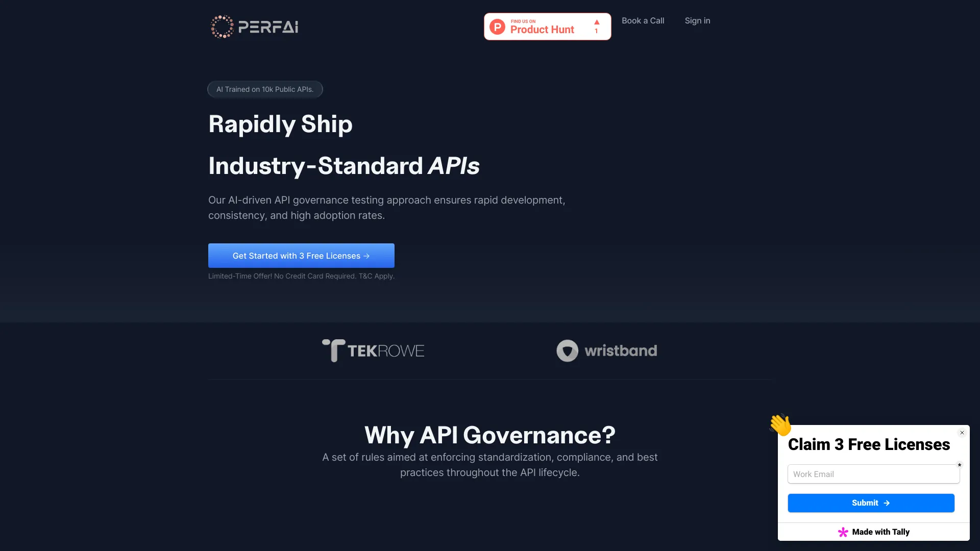Click the Submit button in claim popup
The image size is (980, 551).
pyautogui.click(x=871, y=503)
